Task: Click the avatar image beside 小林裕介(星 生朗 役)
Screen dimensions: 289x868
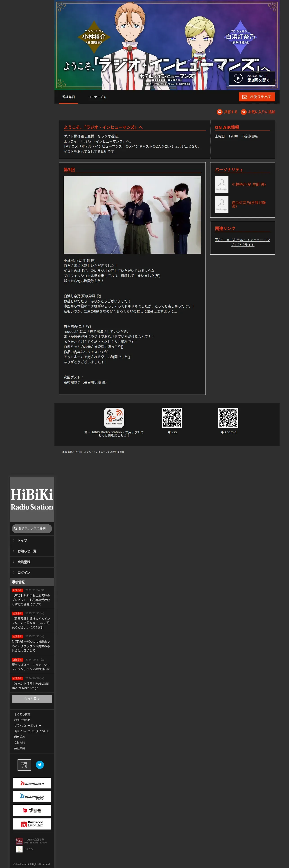Action: coord(222,185)
